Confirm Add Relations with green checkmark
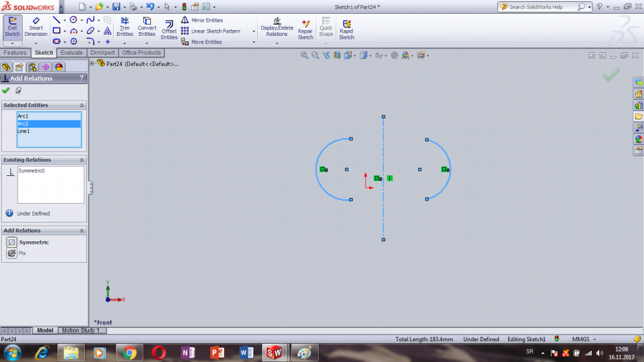Image resolution: width=644 pixels, height=362 pixels. click(6, 90)
